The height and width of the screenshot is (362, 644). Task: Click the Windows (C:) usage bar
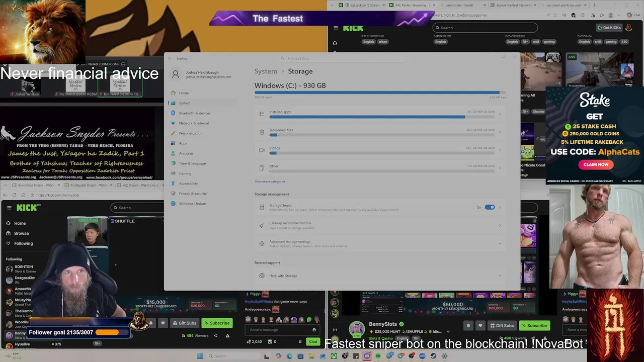coord(380,93)
